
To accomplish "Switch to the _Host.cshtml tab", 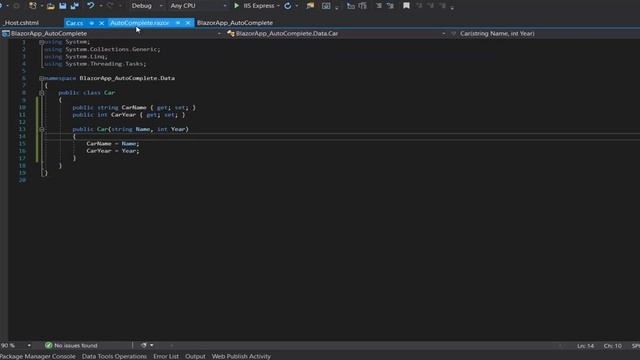I will [x=22, y=23].
